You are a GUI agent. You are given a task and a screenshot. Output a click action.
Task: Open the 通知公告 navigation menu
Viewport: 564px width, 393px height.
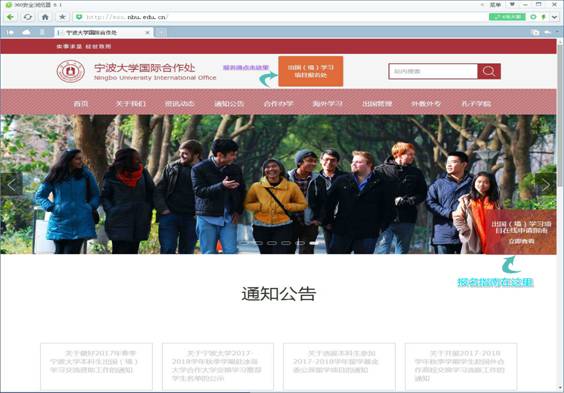[x=229, y=104]
